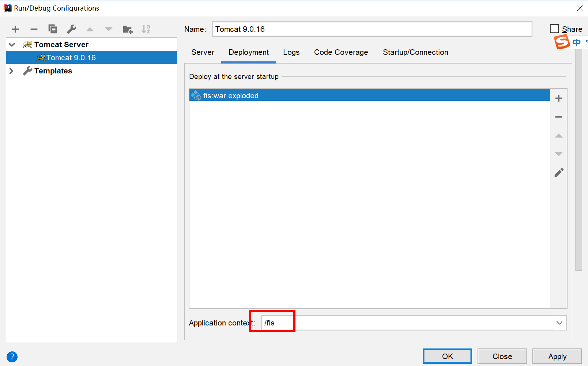
Task: Click the artifact icon of fis:war exploded
Action: [196, 95]
